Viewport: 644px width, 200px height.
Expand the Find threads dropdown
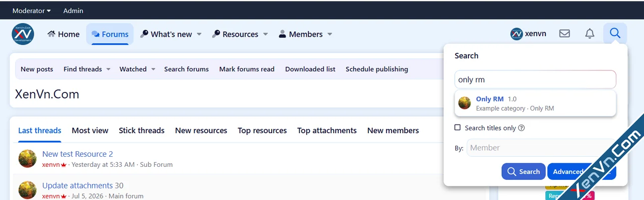[87, 69]
